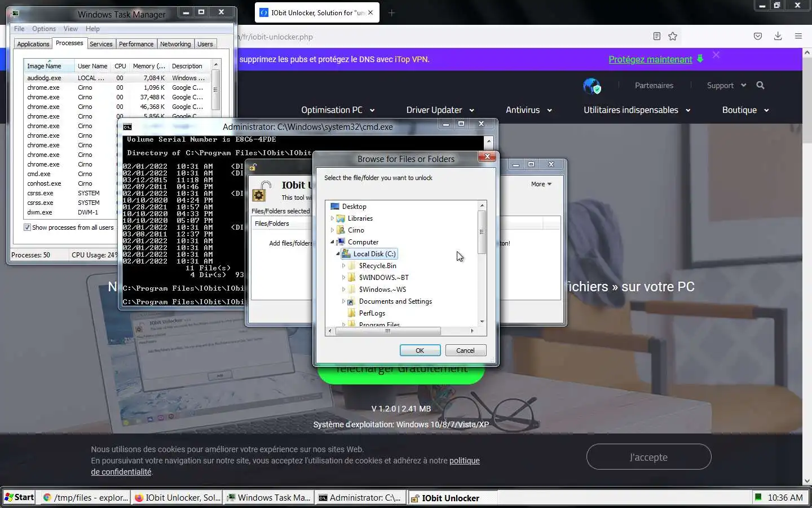Switch to Performance tab in Task Manager
Screen dimensions: 812x508
[136, 44]
